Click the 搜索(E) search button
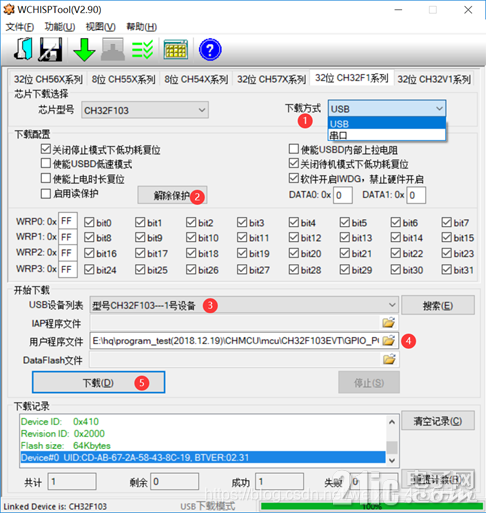 438,305
